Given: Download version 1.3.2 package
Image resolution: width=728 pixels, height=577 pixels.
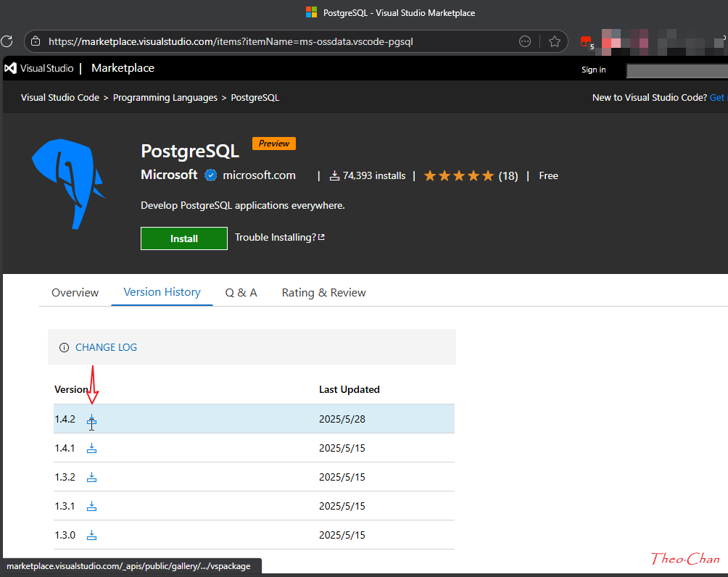Looking at the screenshot, I should click(91, 477).
